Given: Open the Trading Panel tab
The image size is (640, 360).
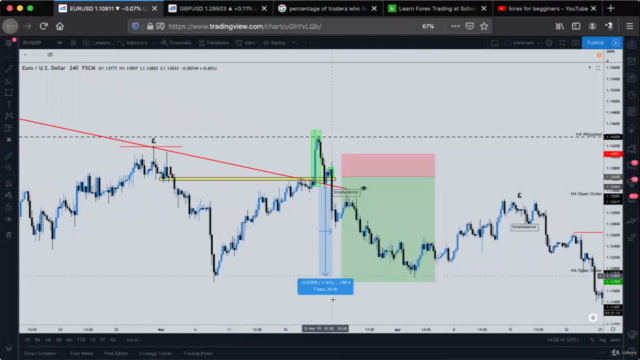Looking at the screenshot, I should click(x=198, y=353).
